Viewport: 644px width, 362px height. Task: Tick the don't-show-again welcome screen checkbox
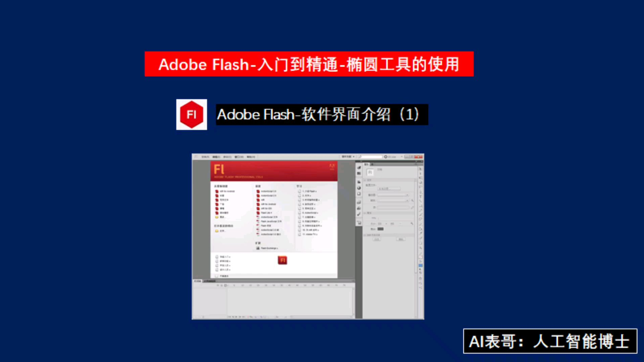coord(217,276)
